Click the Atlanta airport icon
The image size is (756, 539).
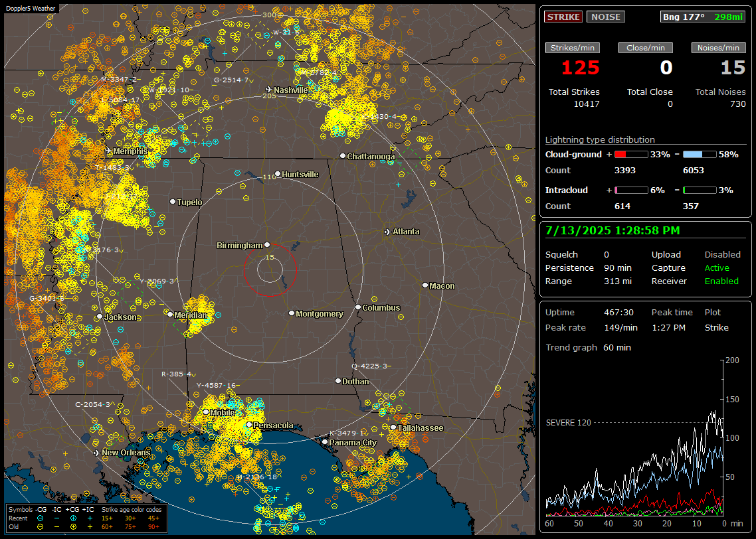point(388,232)
